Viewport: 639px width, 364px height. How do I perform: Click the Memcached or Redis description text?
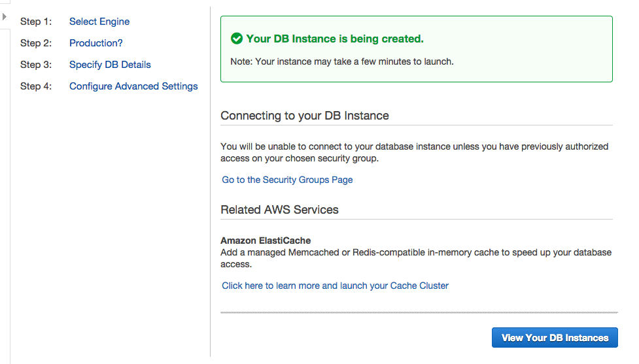coord(416,258)
